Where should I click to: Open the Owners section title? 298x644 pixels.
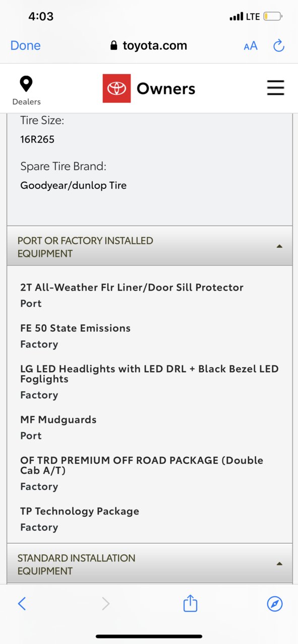point(166,89)
